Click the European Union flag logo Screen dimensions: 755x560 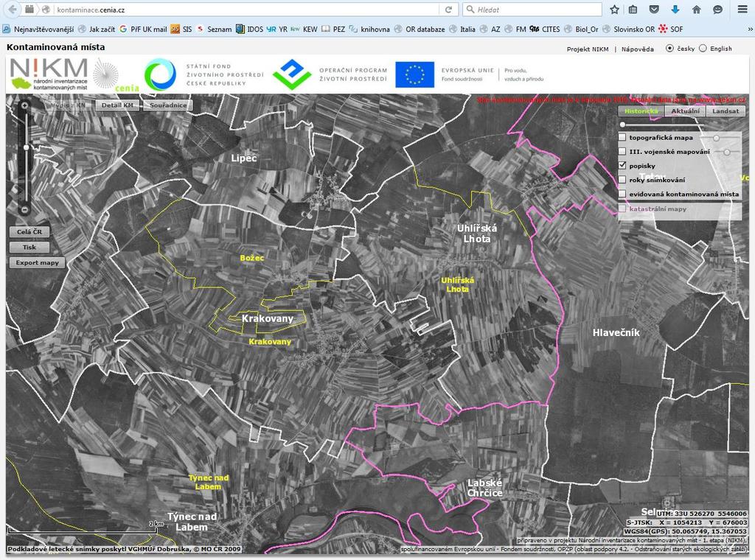(x=414, y=74)
